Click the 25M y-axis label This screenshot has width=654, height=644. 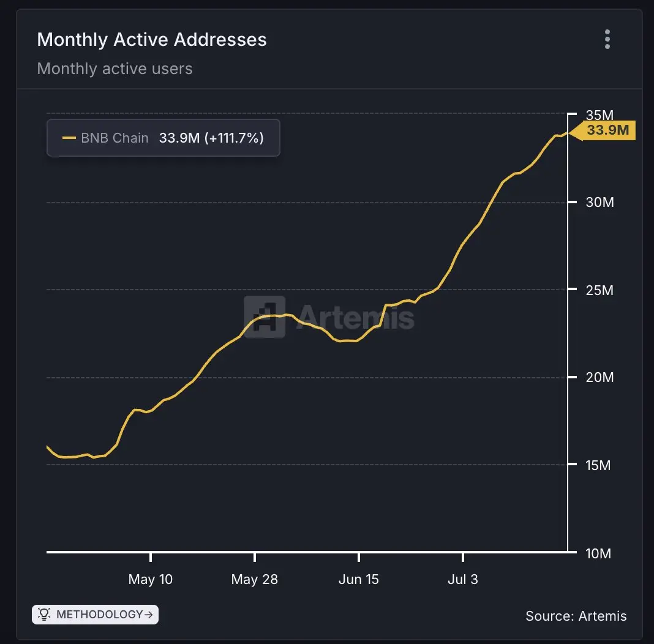tap(599, 290)
